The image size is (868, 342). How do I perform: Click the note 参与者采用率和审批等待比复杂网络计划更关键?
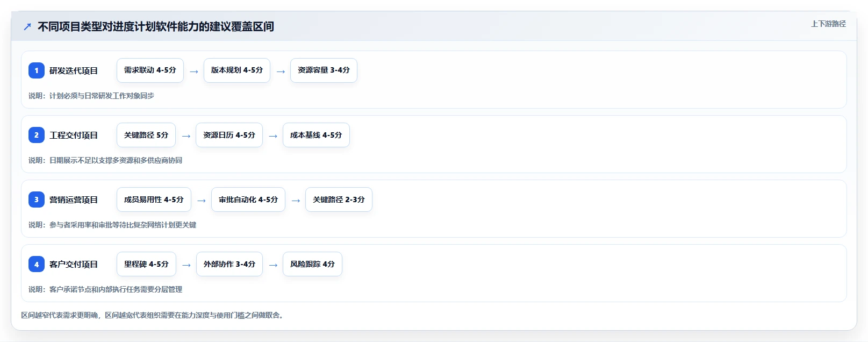click(x=123, y=225)
